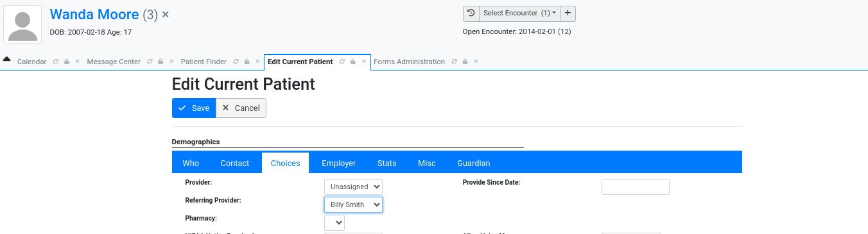Click the patient photo avatar
The width and height of the screenshot is (868, 234).
22,24
